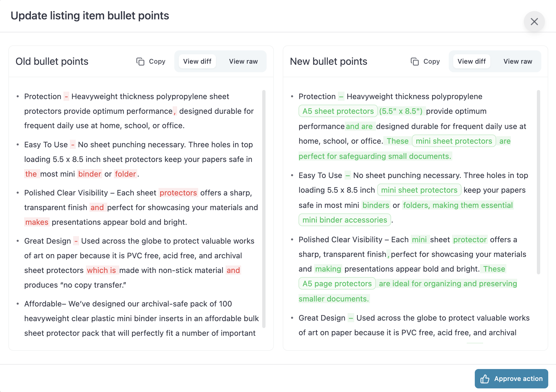
Task: Click the Copy icon for new bullet points
Action: pyautogui.click(x=415, y=61)
